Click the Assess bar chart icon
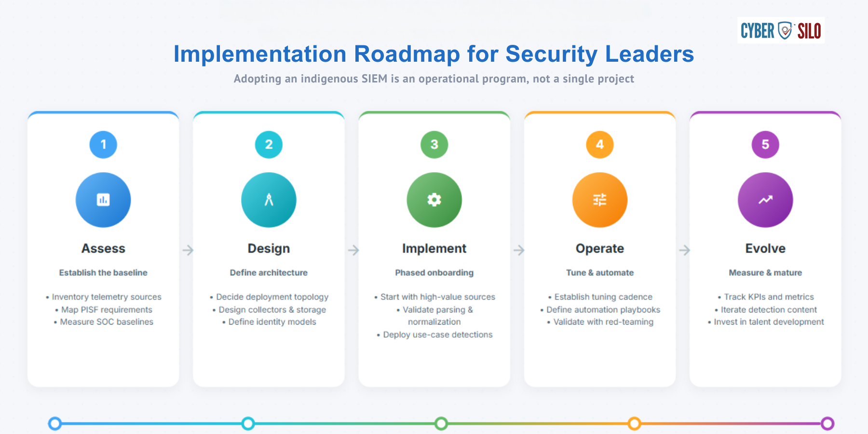Image resolution: width=868 pixels, height=434 pixels. tap(103, 200)
